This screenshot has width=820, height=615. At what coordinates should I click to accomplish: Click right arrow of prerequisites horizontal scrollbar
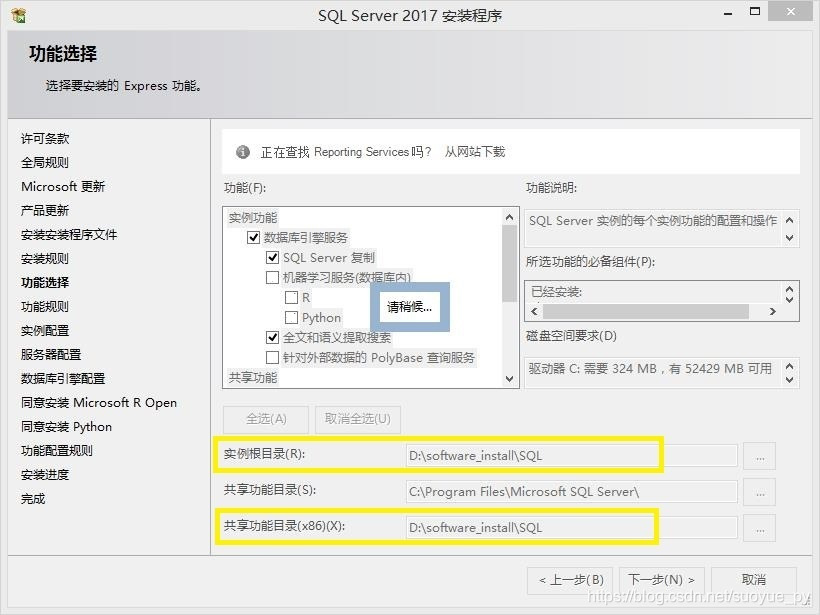tap(772, 312)
